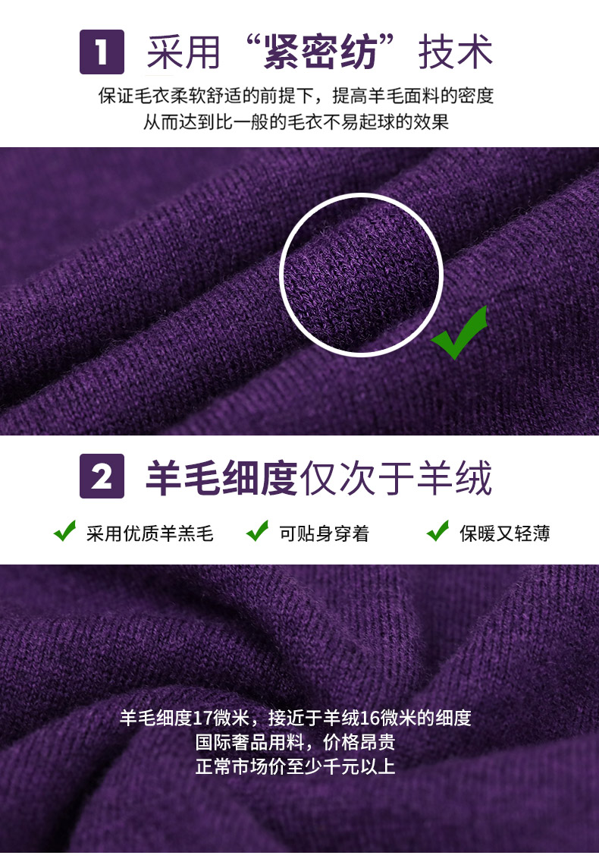Click the heading 采用“紧密纺”技术
Screen dimensions: 599x868
coord(320,52)
